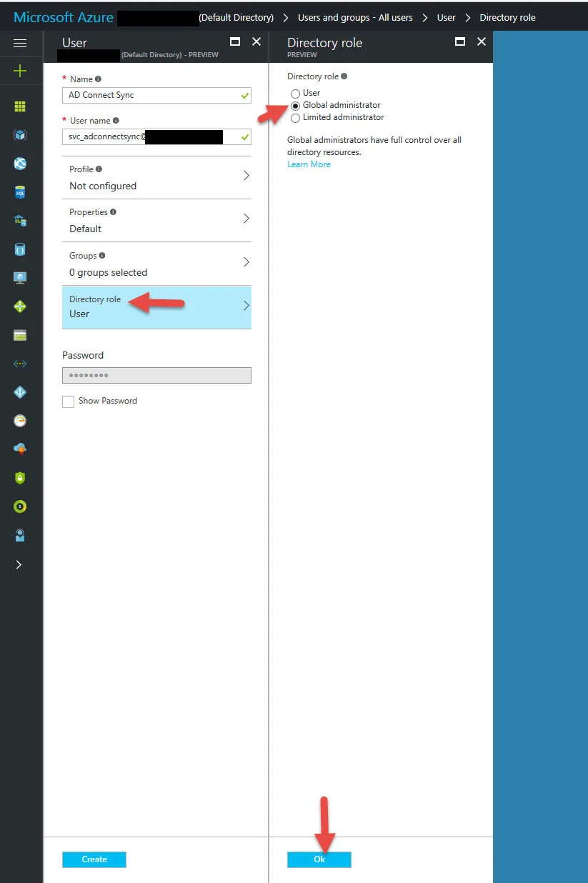Open App Services globe icon
The image size is (588, 883).
(20, 163)
